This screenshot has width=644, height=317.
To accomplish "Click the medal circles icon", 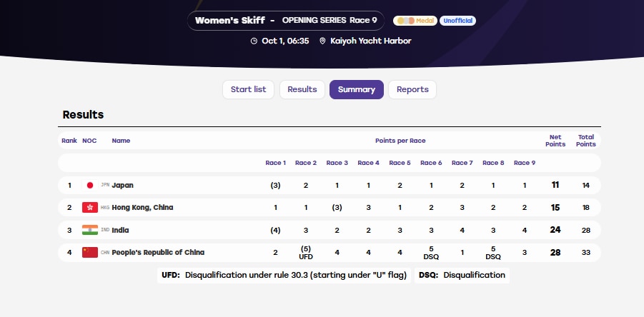I will click(406, 21).
